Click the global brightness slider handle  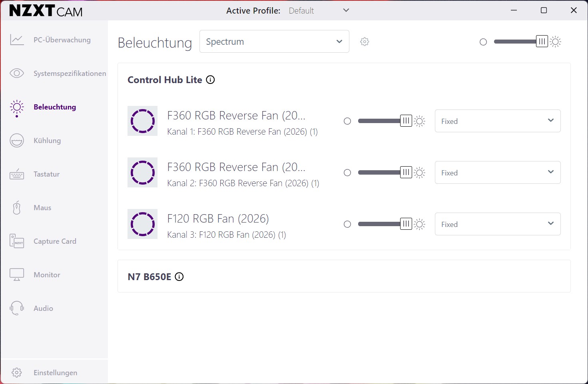tap(542, 42)
